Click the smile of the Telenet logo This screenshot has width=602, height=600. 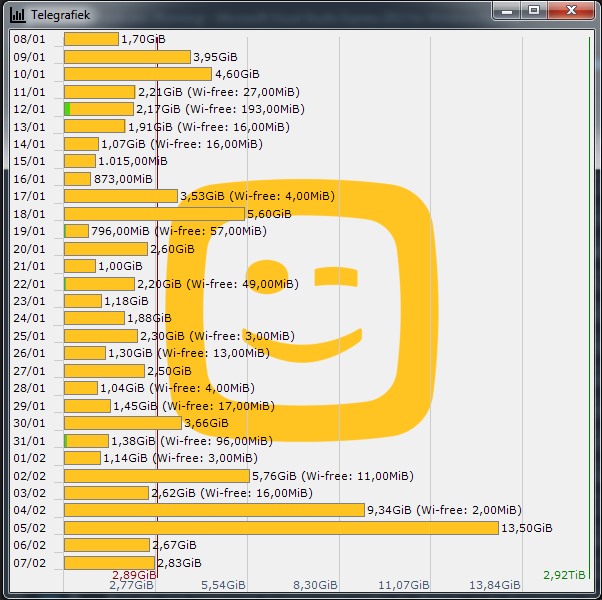coord(303,345)
